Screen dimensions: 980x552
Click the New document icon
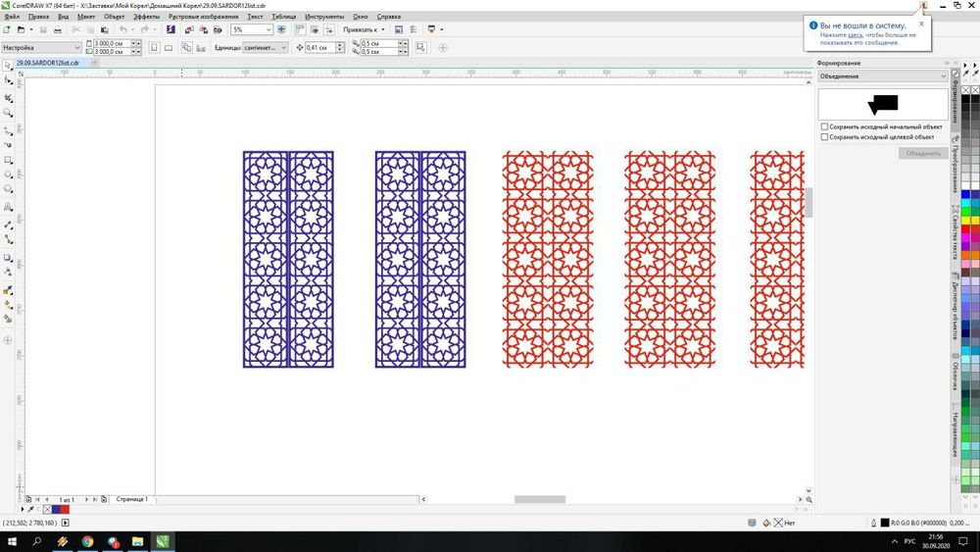pyautogui.click(x=7, y=29)
